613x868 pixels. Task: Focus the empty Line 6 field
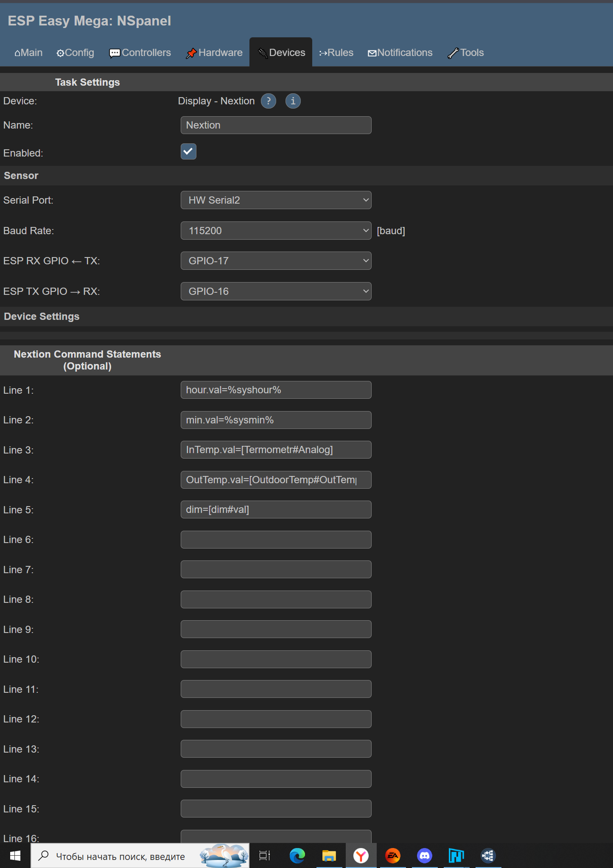coord(276,540)
